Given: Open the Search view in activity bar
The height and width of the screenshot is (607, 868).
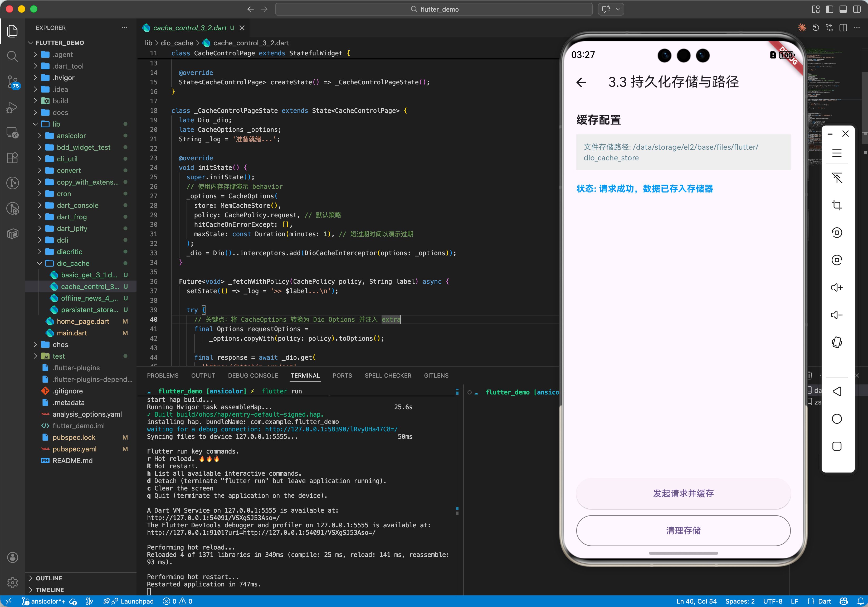Looking at the screenshot, I should click(x=12, y=56).
